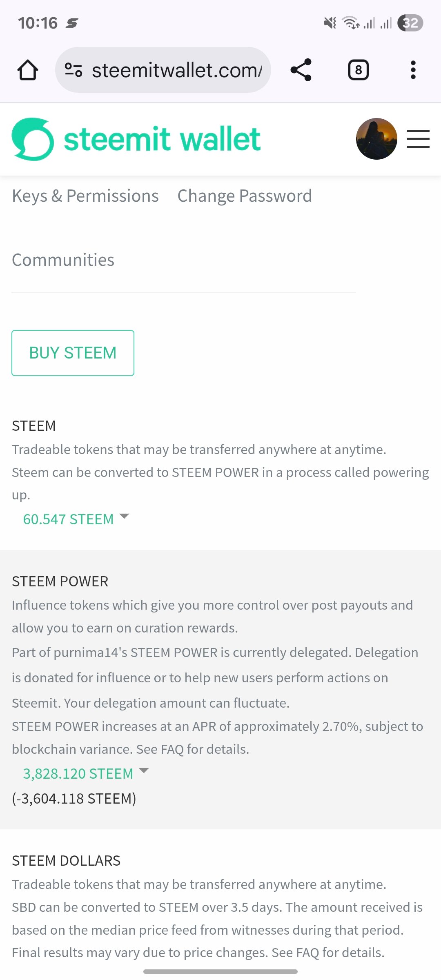
Task: Tap the battery indicator in status bar
Action: pos(410,23)
